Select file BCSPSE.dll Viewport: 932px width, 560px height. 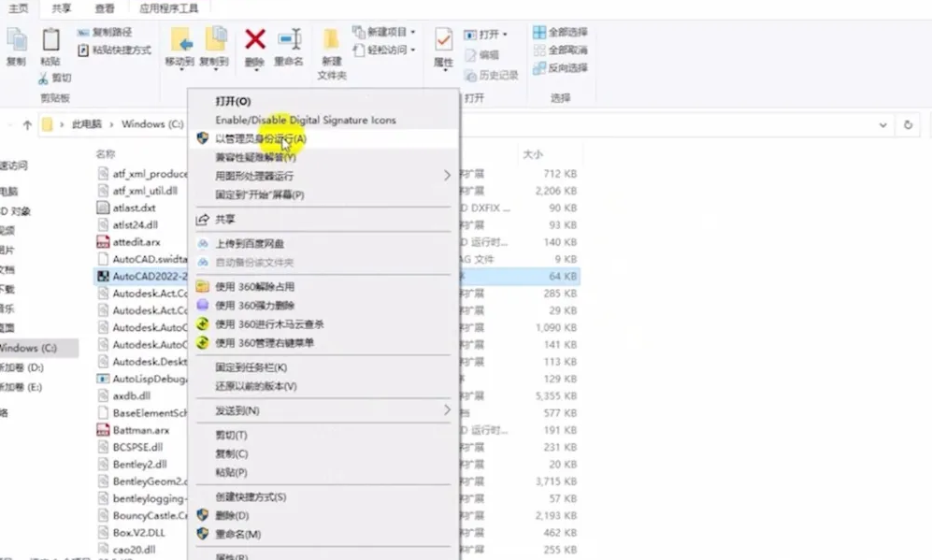tap(137, 448)
